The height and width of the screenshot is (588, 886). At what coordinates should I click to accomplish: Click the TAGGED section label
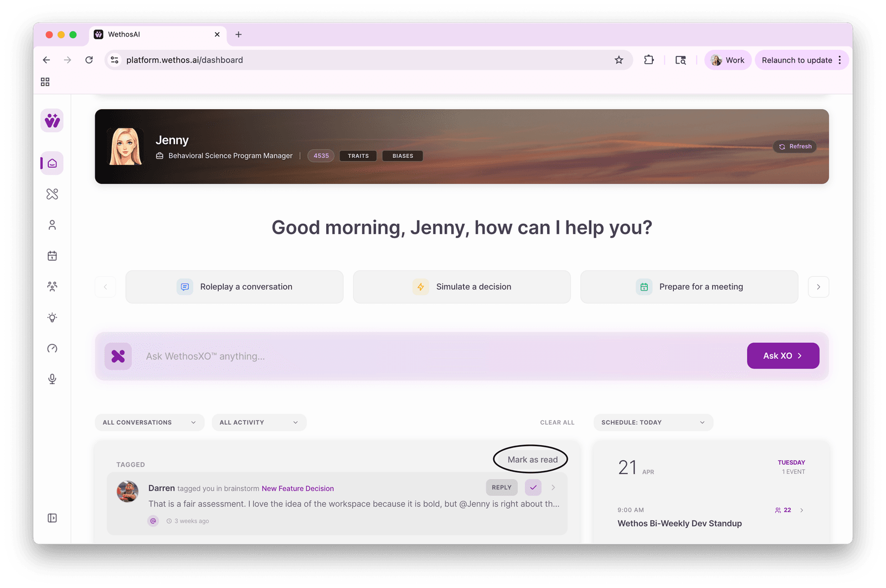[x=131, y=465]
